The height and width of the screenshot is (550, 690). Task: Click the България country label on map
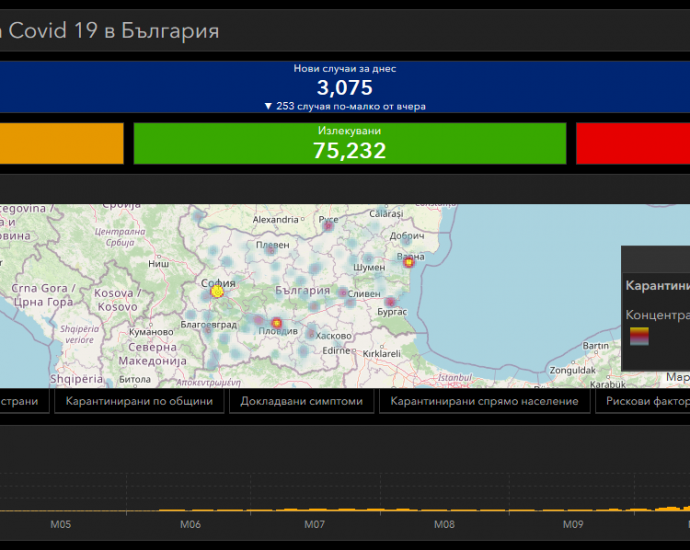pos(302,290)
